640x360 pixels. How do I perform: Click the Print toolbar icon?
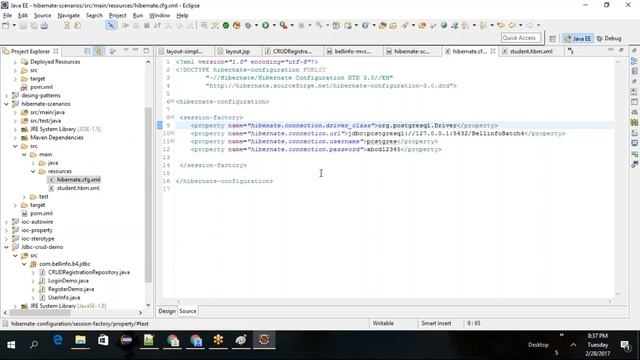44,26
